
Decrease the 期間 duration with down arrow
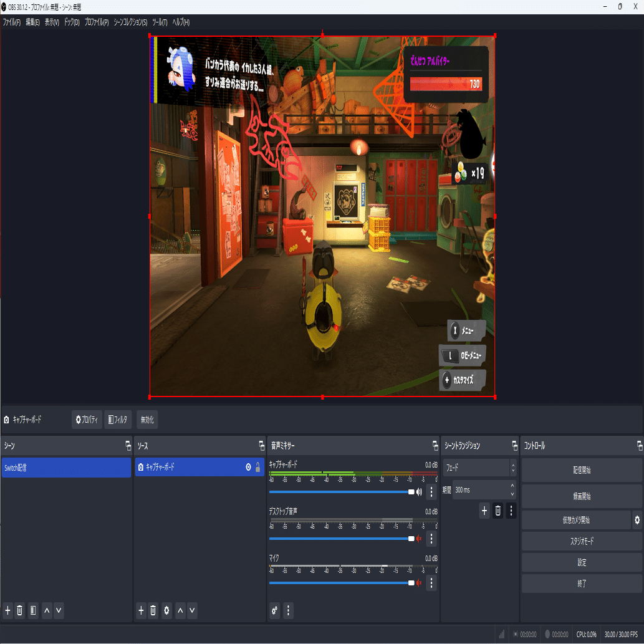click(x=512, y=494)
